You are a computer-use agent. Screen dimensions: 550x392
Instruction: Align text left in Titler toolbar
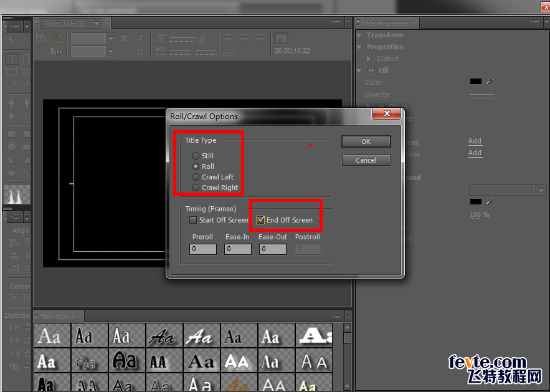point(229,38)
